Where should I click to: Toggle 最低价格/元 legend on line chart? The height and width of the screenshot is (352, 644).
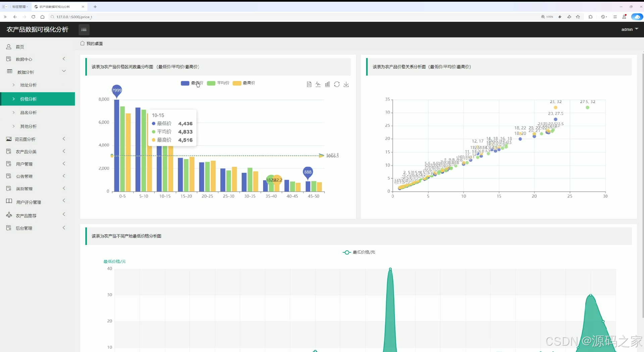click(x=359, y=252)
